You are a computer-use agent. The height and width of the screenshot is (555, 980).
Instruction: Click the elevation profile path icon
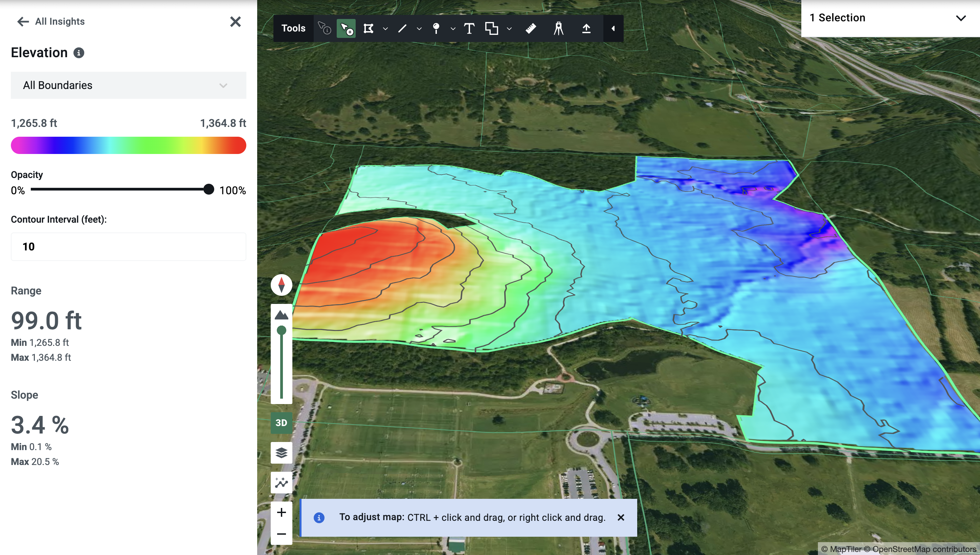281,482
